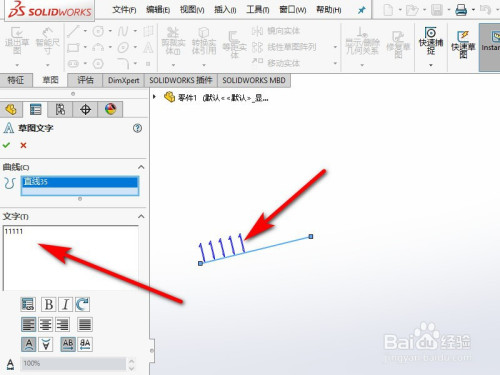The height and width of the screenshot is (375, 500).
Task: Open the ConfigurationManager tab
Action: coord(60,109)
